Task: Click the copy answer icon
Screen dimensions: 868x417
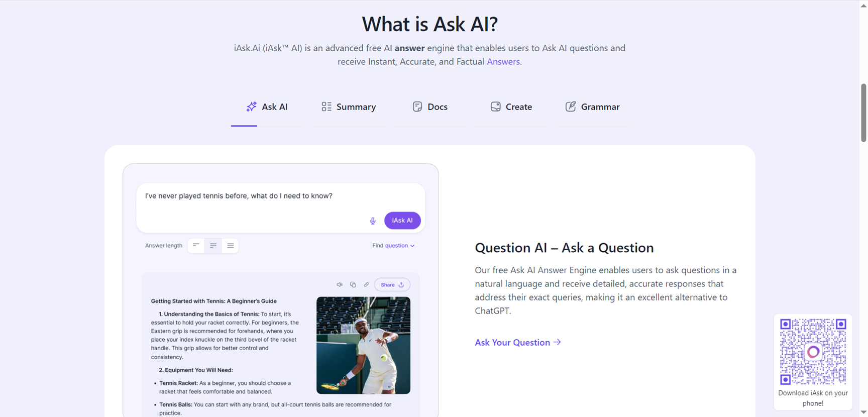Action: coord(353,285)
